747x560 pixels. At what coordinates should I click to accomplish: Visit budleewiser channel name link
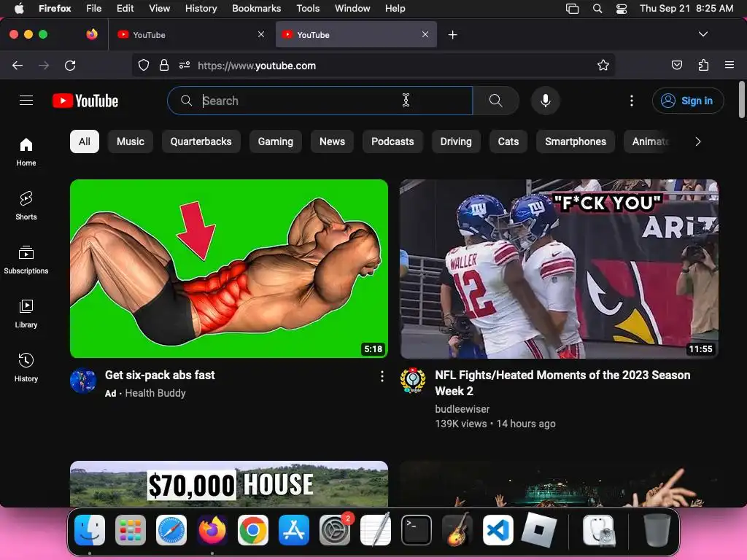(462, 409)
